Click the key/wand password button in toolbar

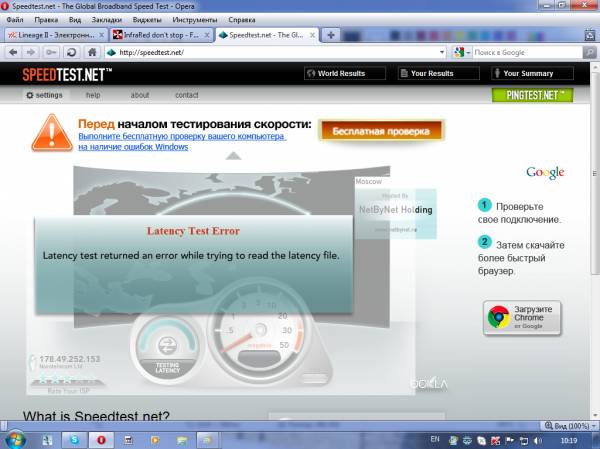click(51, 52)
